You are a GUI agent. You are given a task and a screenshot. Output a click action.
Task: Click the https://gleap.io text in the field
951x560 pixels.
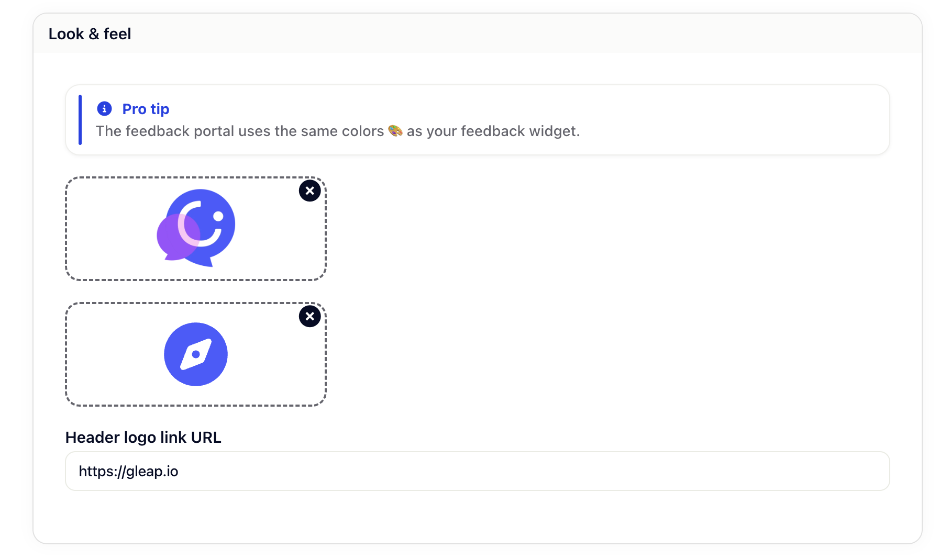(128, 472)
